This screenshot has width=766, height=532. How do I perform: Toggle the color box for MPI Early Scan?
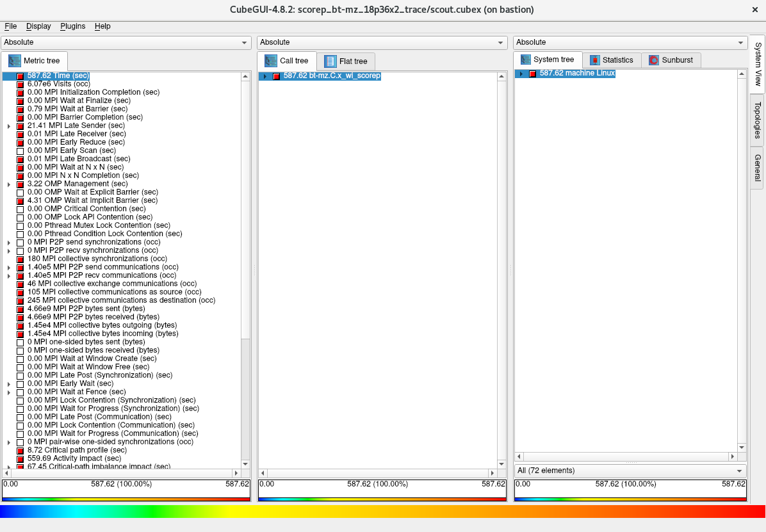(x=20, y=151)
